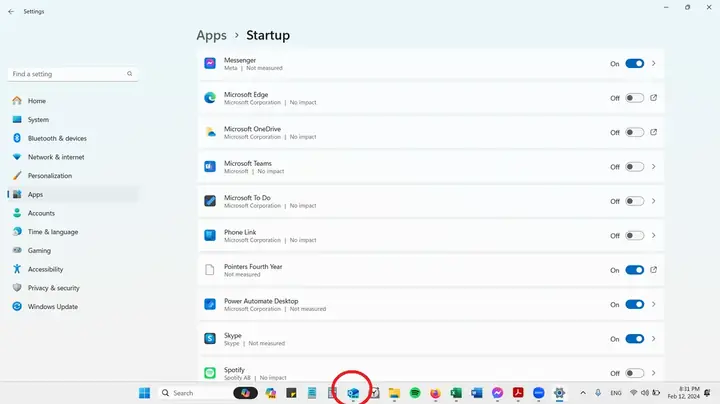Click the Microsoft To Do icon in the list

coord(210,201)
